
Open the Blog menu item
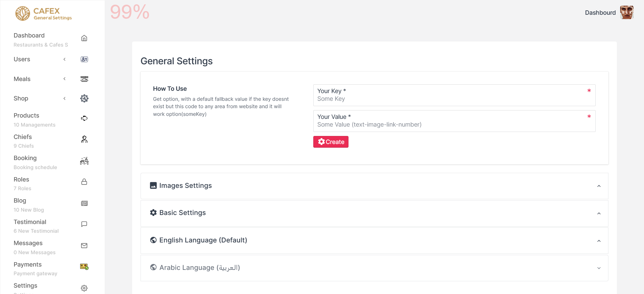[x=20, y=201]
